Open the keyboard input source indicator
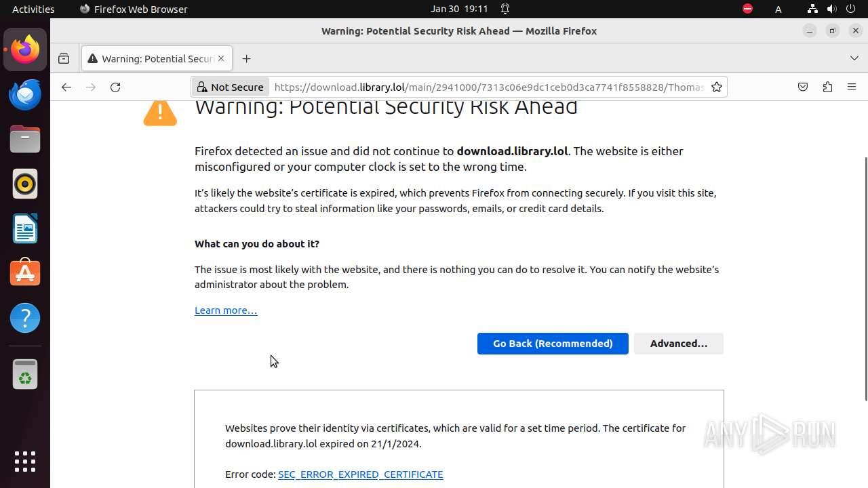Screen dimensions: 868x488 (778, 9)
